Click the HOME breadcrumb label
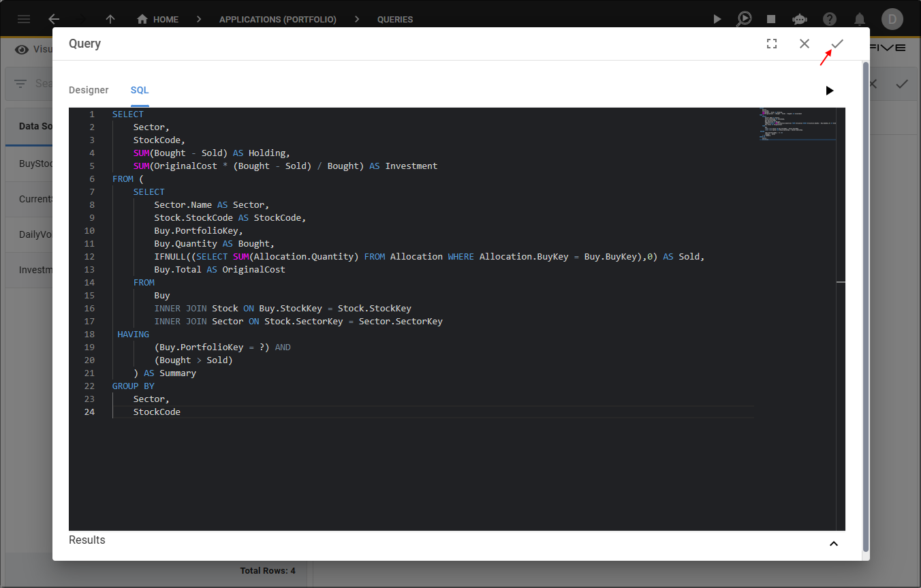Viewport: 921px width, 588px height. pyautogui.click(x=166, y=19)
